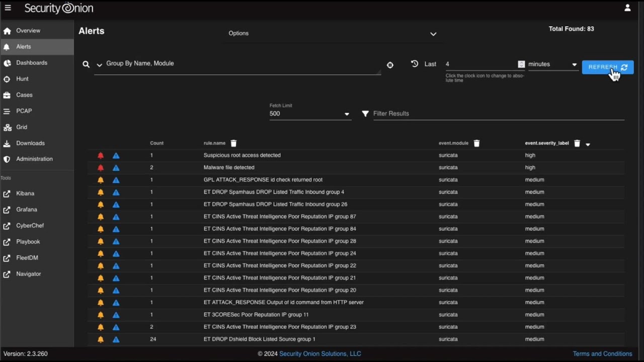Click the blue REFRESH button

click(608, 67)
